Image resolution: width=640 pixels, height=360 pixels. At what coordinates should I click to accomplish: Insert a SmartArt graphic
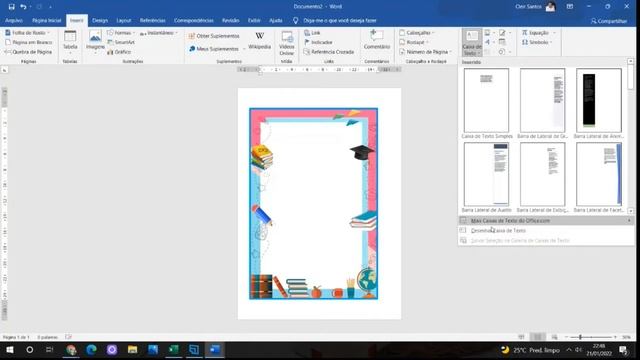tap(121, 42)
